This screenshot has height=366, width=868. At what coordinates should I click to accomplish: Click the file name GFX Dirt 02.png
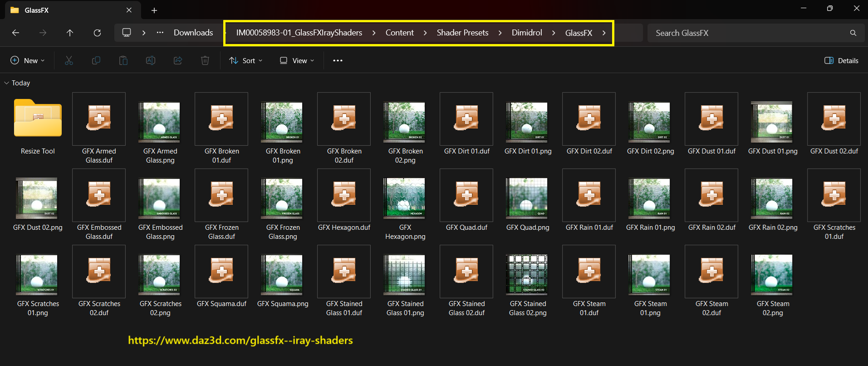(651, 151)
